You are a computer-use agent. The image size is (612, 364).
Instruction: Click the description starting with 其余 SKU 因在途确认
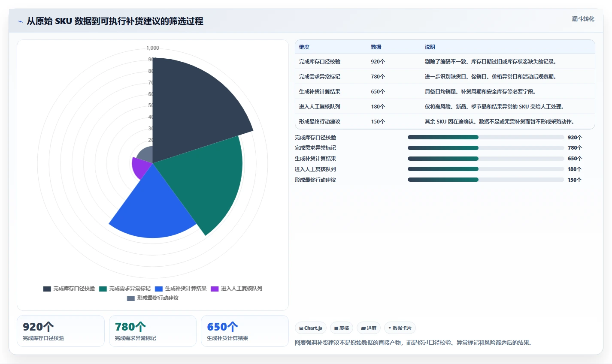[501, 122]
